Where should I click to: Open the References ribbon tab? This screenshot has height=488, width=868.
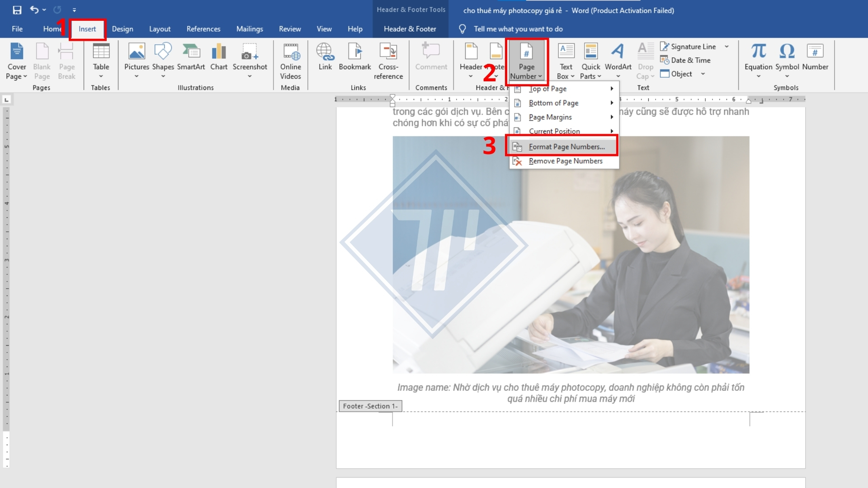click(x=203, y=28)
